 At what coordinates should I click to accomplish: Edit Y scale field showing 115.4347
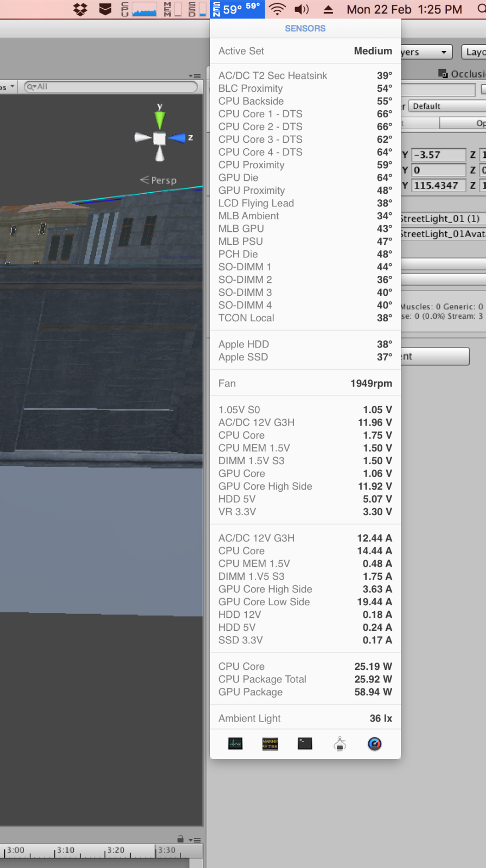pyautogui.click(x=438, y=185)
